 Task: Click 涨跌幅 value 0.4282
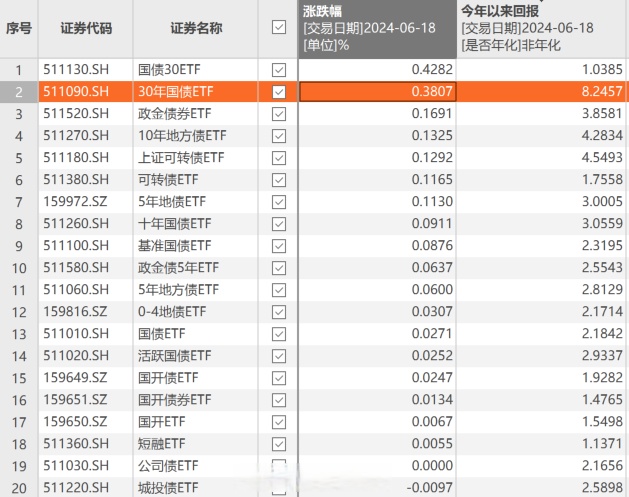(x=377, y=70)
